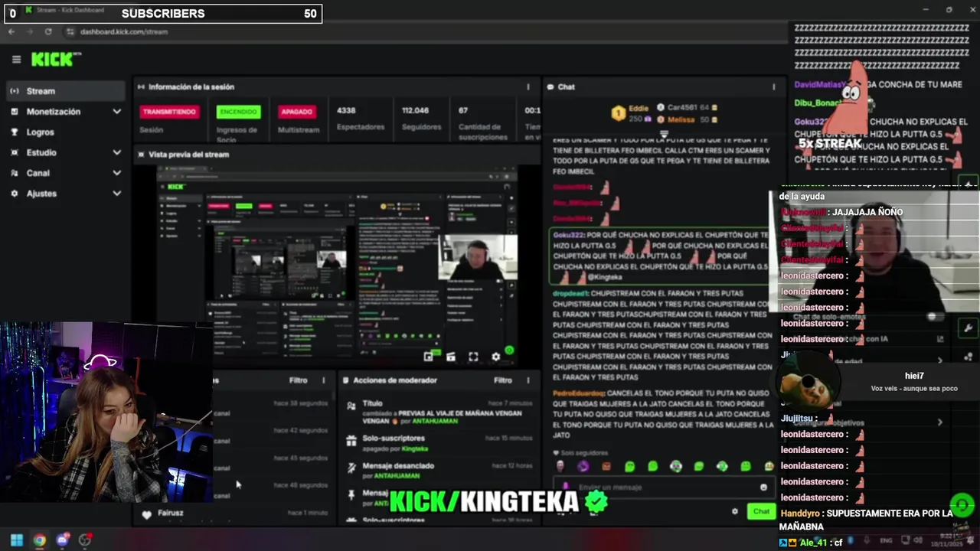Screen dimensions: 980x551
Task: Click the TRANSMITIENDO session badge
Action: [169, 112]
